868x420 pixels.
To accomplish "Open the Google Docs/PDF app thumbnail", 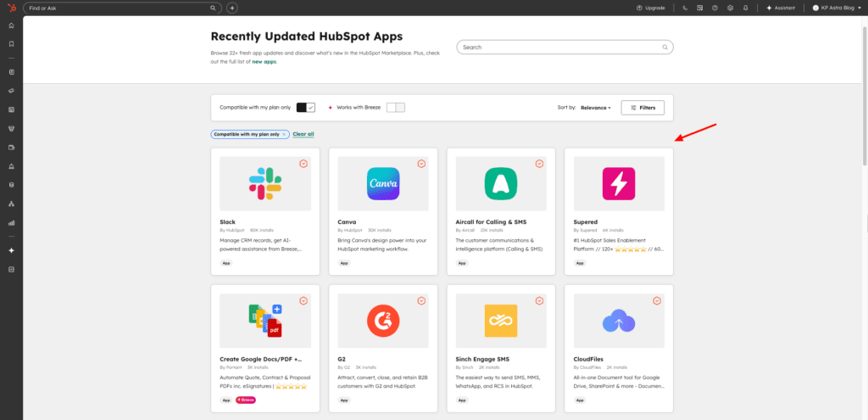I will [265, 321].
